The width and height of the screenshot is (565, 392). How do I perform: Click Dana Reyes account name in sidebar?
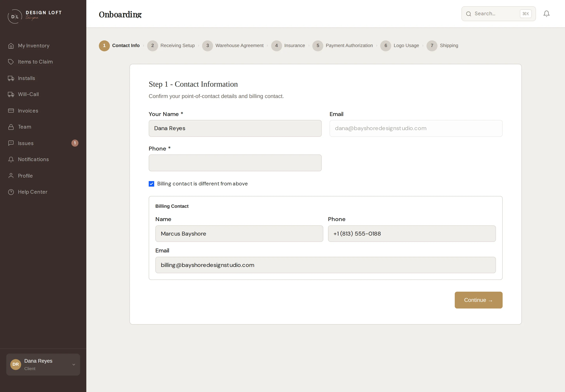click(x=38, y=361)
